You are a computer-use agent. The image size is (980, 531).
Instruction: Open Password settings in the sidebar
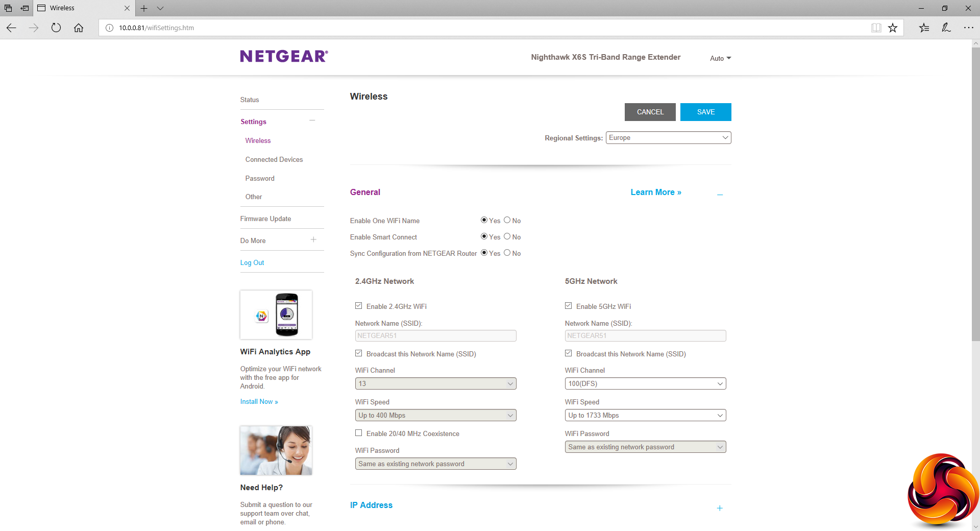(260, 178)
